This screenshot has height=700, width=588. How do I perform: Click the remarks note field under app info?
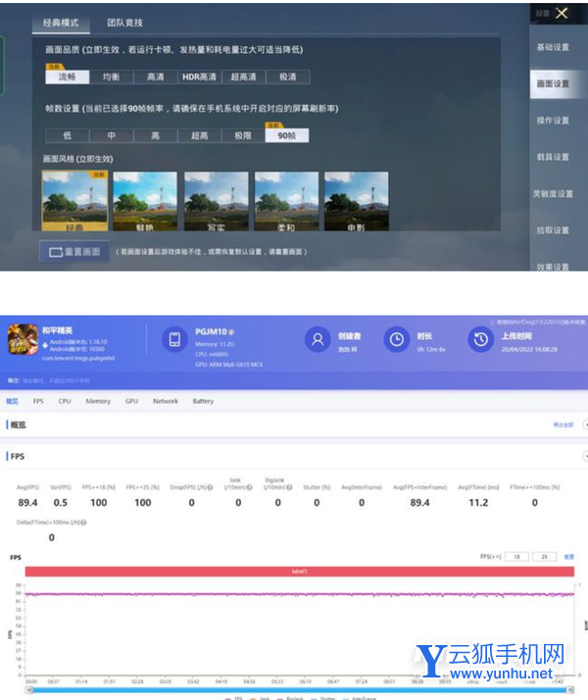point(56,380)
